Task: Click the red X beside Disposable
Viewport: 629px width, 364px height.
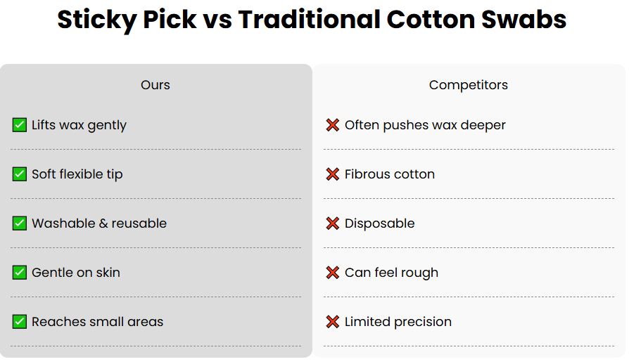Action: pos(333,223)
